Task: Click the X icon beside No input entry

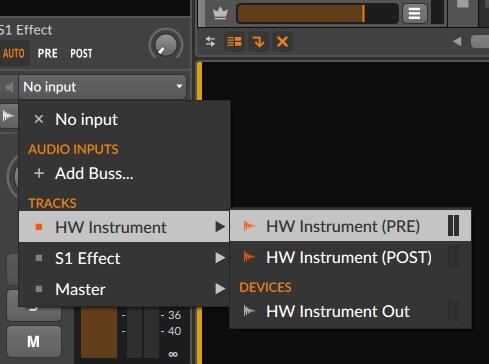Action: pos(39,119)
